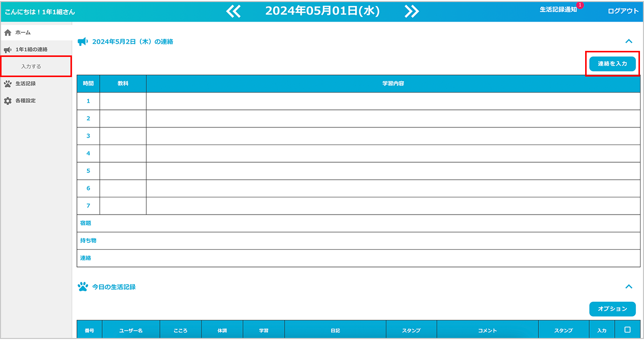Advance to next day with double-right arrow

coord(412,11)
